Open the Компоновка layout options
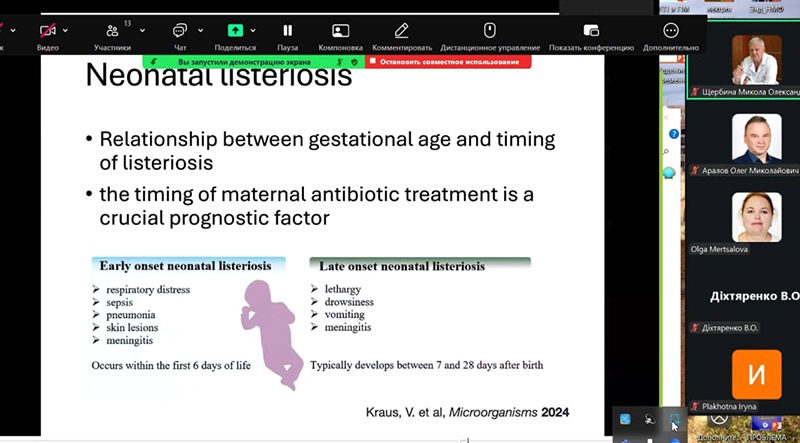The width and height of the screenshot is (800, 443). click(x=340, y=31)
